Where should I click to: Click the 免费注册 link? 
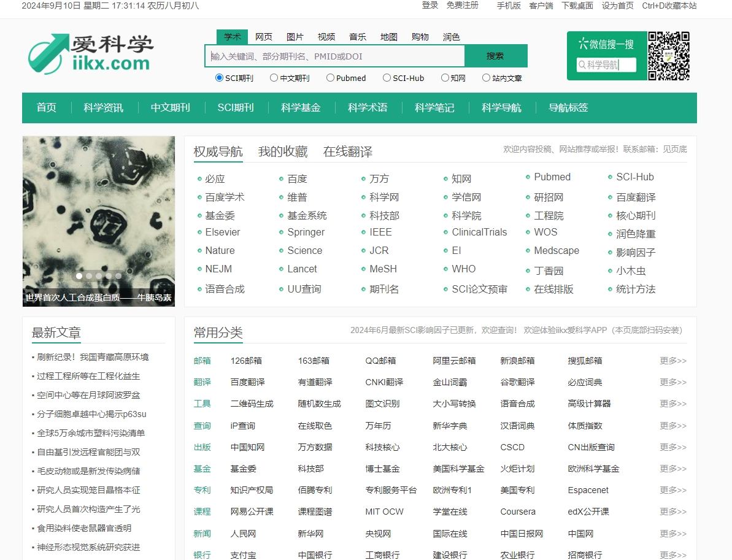point(462,6)
